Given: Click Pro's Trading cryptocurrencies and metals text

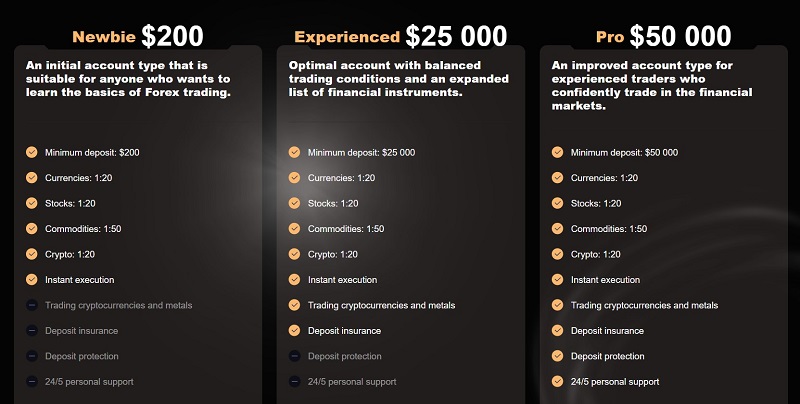Looking at the screenshot, I should click(x=644, y=305).
